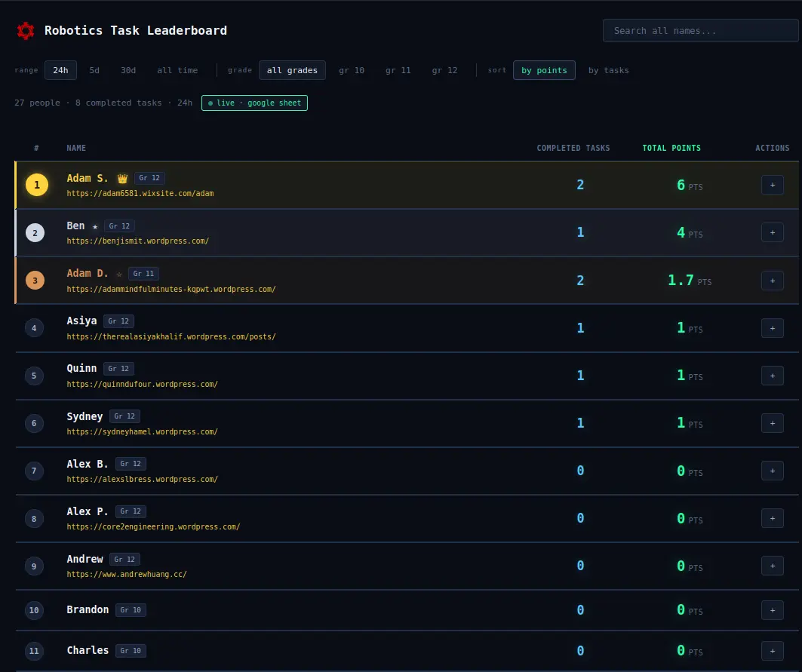
Task: Click the TOTAL POINTS column header
Action: click(x=671, y=148)
